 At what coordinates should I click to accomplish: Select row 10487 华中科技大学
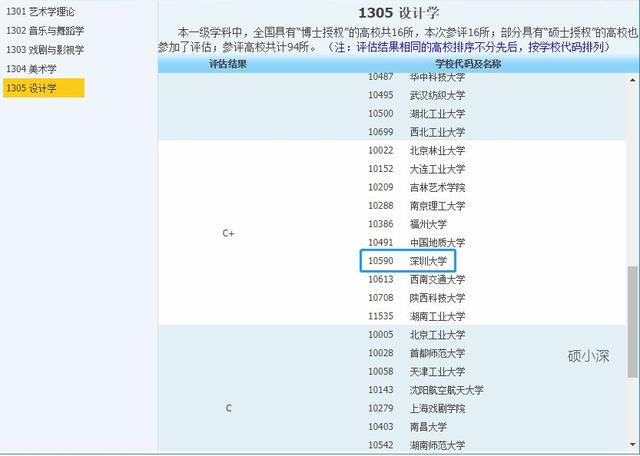416,77
